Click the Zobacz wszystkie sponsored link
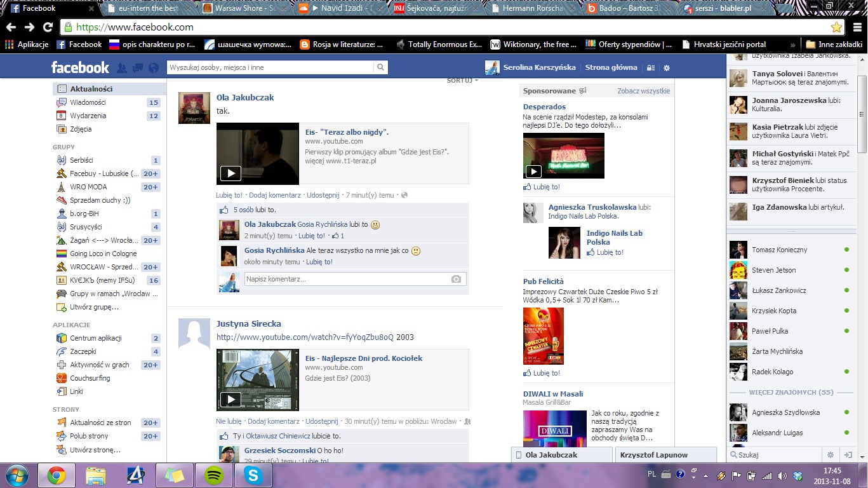The height and width of the screenshot is (488, 868). pyautogui.click(x=643, y=91)
